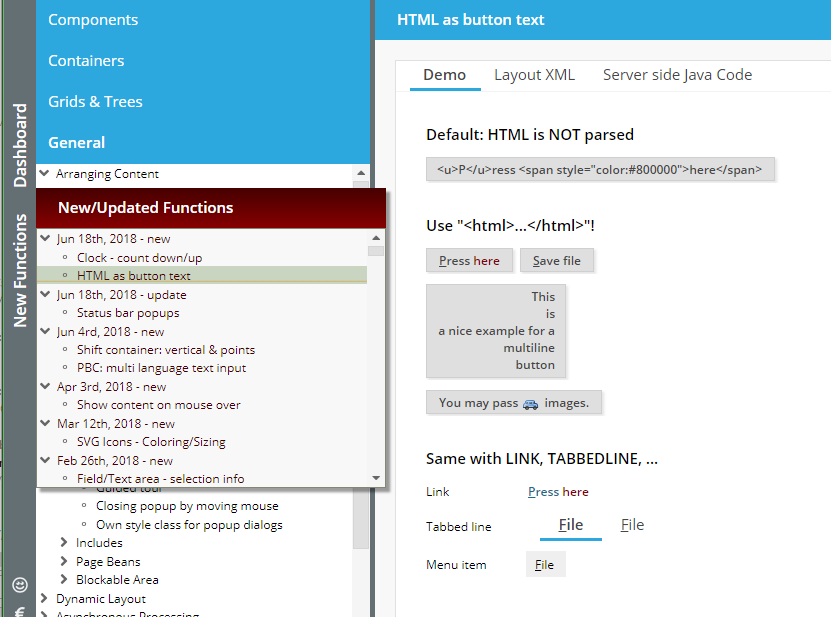Click the File menu item button
The width and height of the screenshot is (831, 617).
point(545,565)
